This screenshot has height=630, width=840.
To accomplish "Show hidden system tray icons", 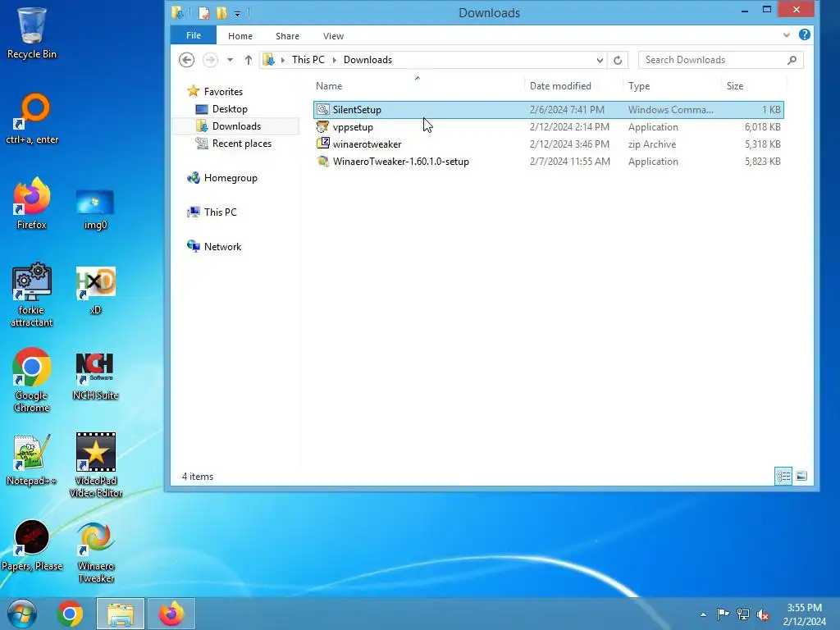I will [703, 614].
